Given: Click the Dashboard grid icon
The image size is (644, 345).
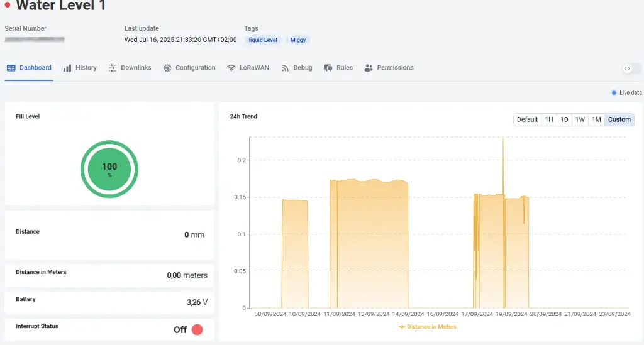Looking at the screenshot, I should click(x=11, y=68).
